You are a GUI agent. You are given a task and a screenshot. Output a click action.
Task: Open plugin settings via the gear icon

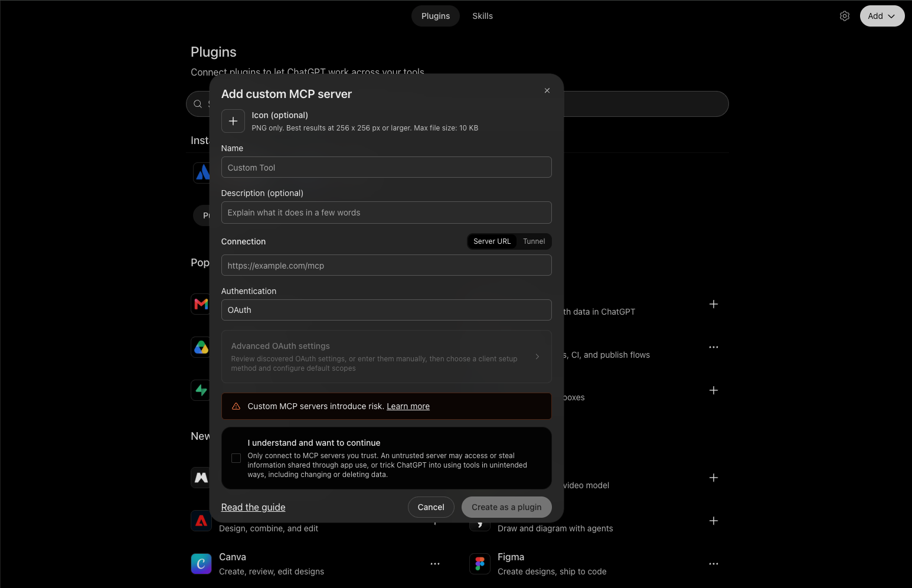tap(845, 16)
